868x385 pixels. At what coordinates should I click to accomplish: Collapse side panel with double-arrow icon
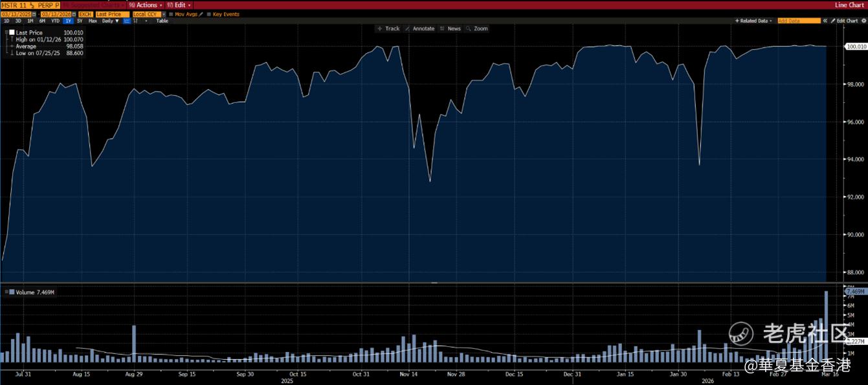[x=825, y=21]
